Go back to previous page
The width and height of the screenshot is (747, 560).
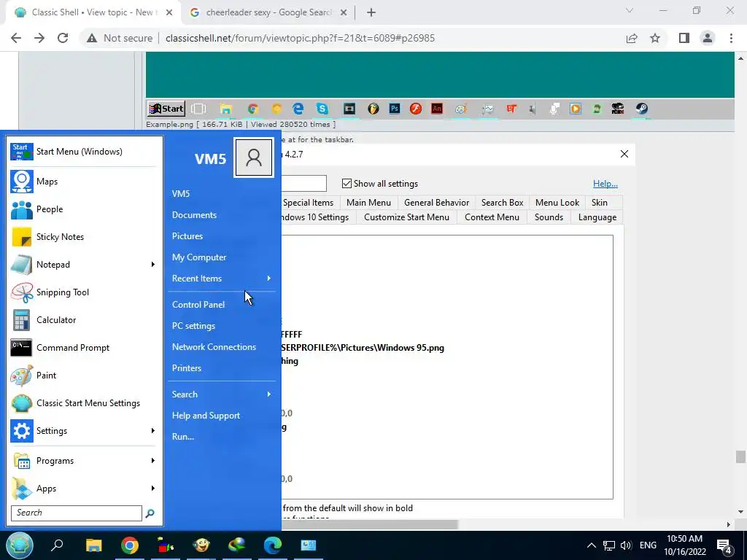16,38
